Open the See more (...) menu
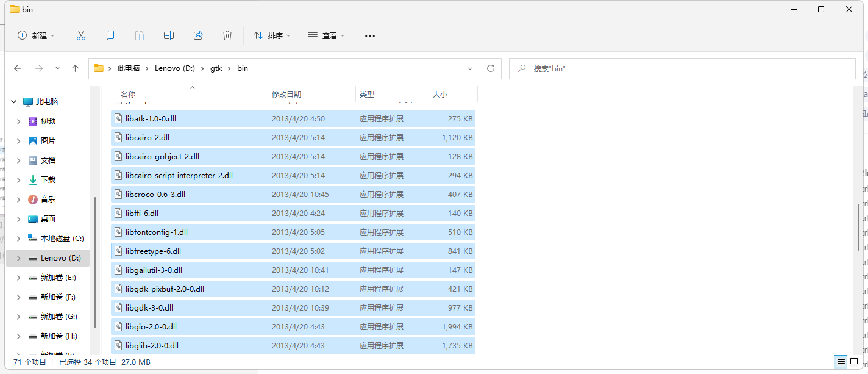The width and height of the screenshot is (868, 374). coord(369,35)
